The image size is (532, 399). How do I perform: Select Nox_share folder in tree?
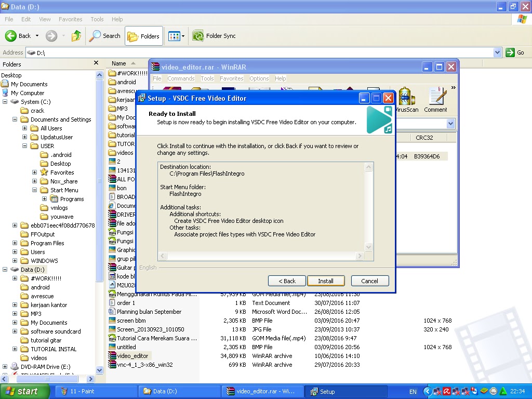(x=64, y=181)
